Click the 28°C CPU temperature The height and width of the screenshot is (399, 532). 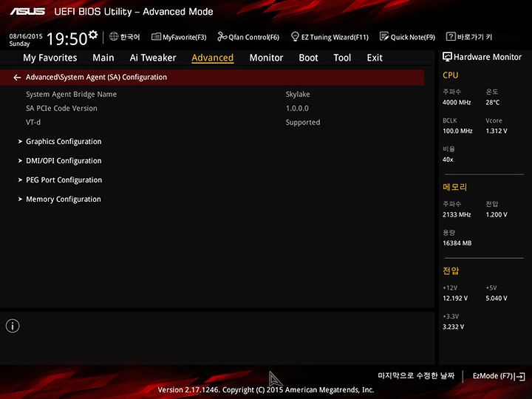[x=492, y=103]
